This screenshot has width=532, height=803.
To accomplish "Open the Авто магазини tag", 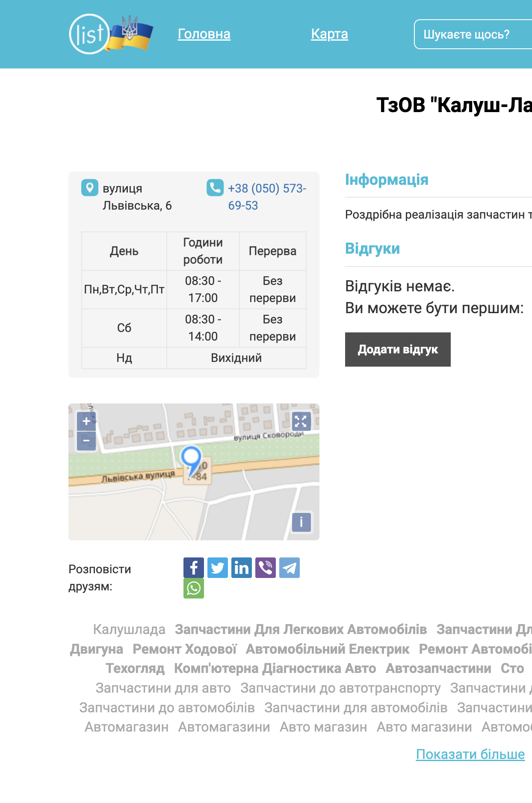I will click(x=424, y=727).
